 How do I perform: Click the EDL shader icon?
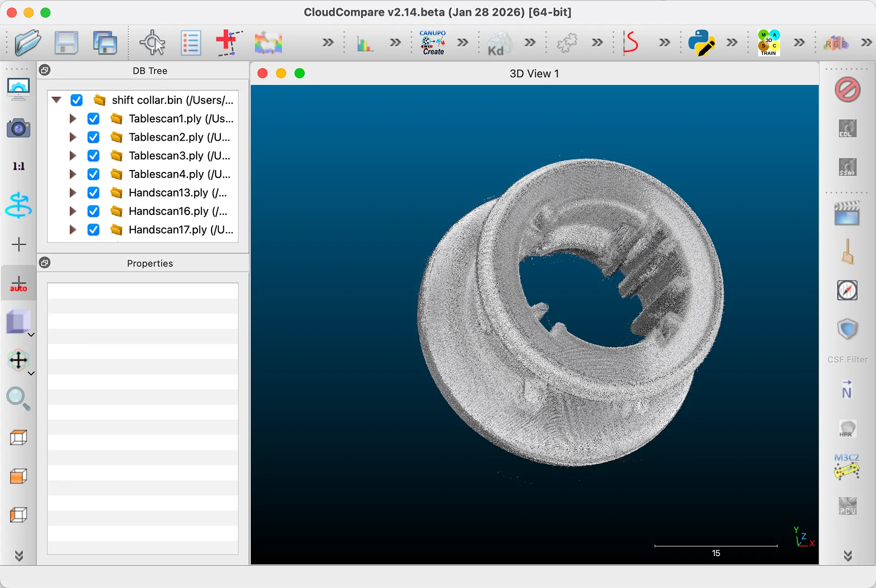coord(847,129)
